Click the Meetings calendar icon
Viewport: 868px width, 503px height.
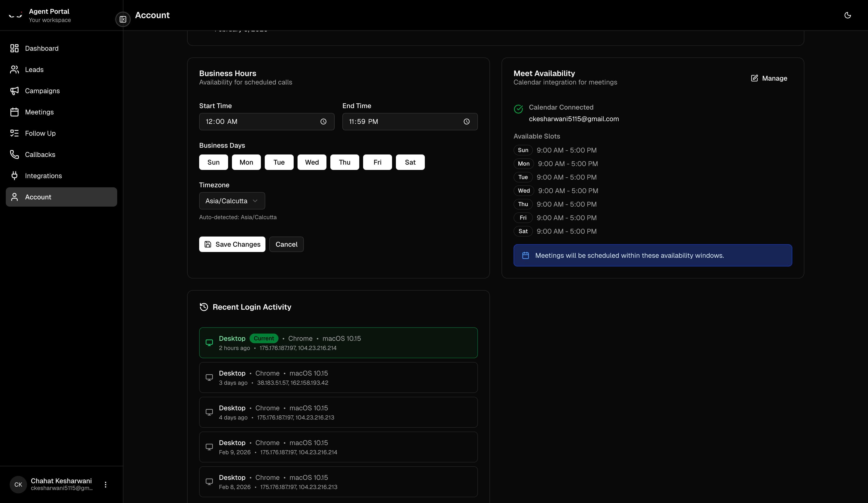14,112
